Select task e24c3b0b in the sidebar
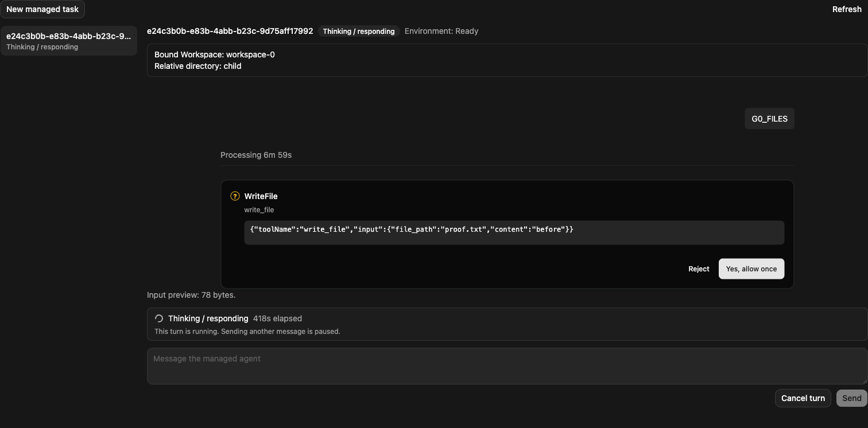This screenshot has width=868, height=428. coord(69,41)
